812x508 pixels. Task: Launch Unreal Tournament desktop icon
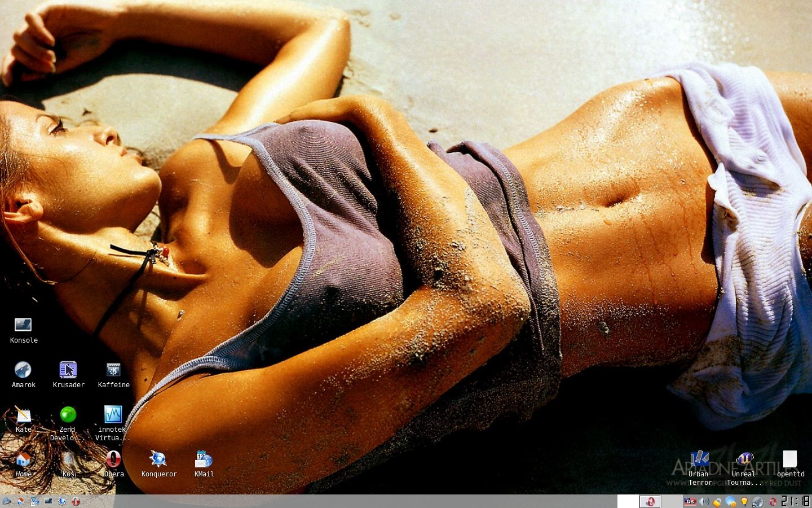pos(745,467)
